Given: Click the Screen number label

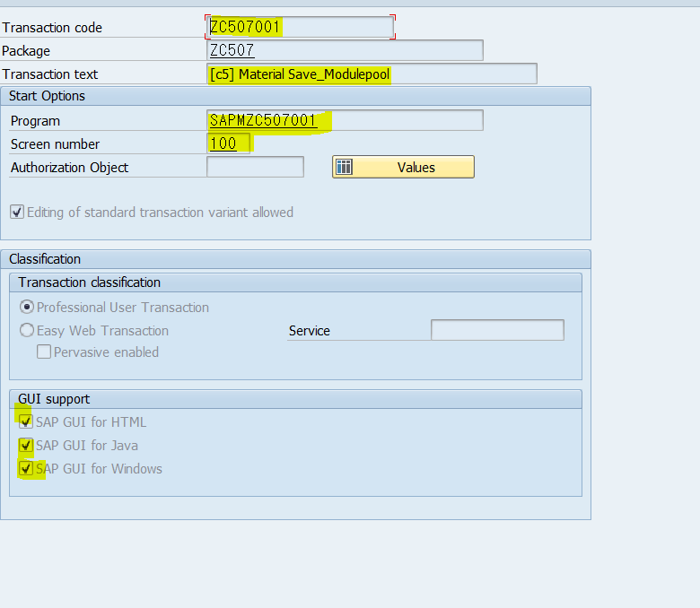Looking at the screenshot, I should point(55,144).
